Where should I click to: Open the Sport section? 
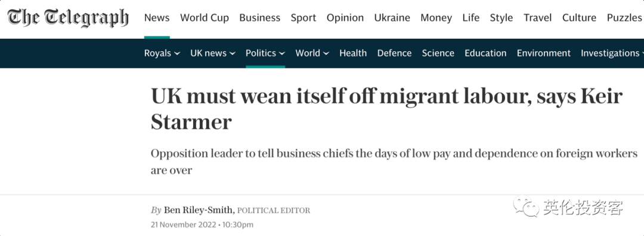coord(304,18)
